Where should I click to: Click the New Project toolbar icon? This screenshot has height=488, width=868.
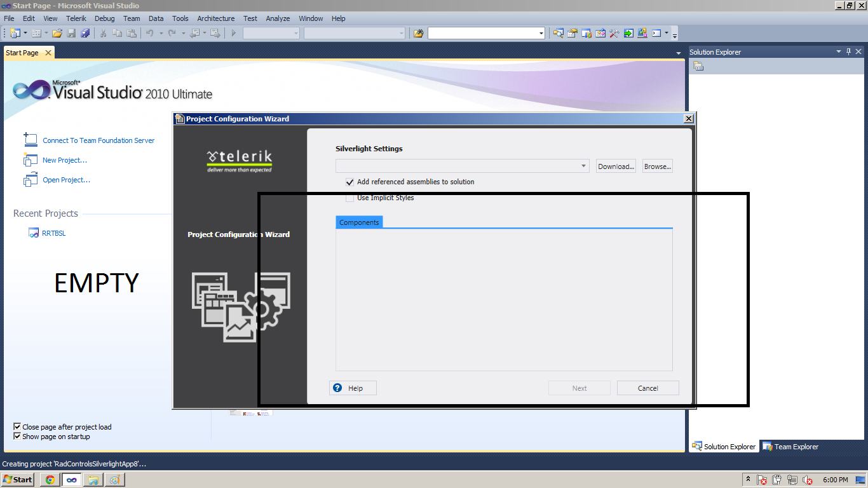tap(15, 33)
